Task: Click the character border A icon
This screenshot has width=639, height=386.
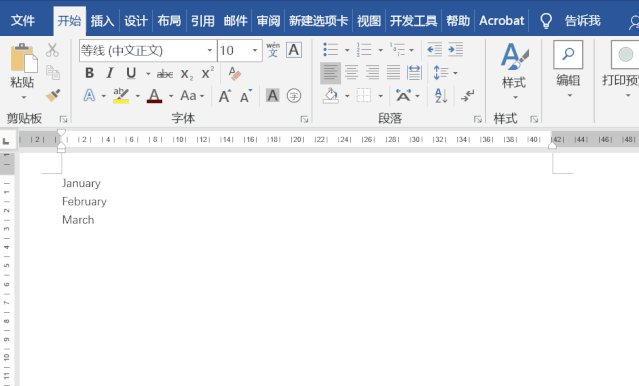Action: (x=294, y=50)
